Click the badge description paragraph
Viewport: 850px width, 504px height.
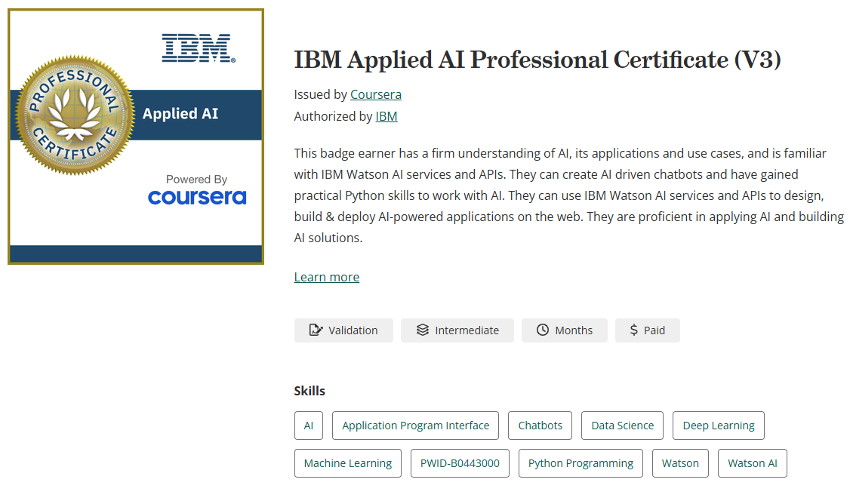click(x=568, y=195)
